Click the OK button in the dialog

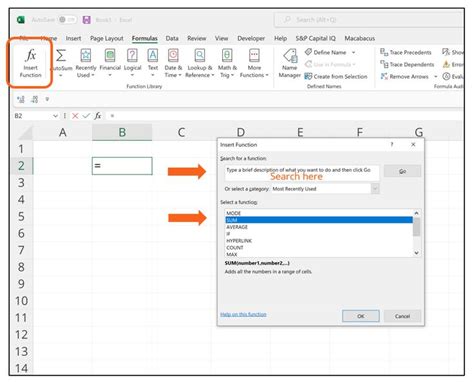click(x=361, y=316)
